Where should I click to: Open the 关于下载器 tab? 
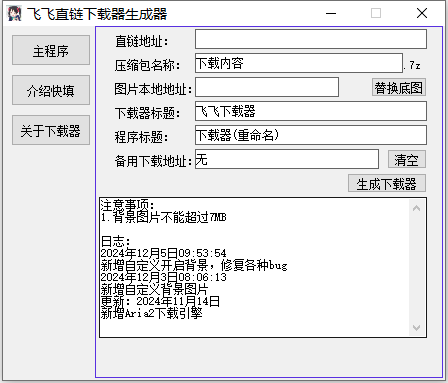click(51, 130)
